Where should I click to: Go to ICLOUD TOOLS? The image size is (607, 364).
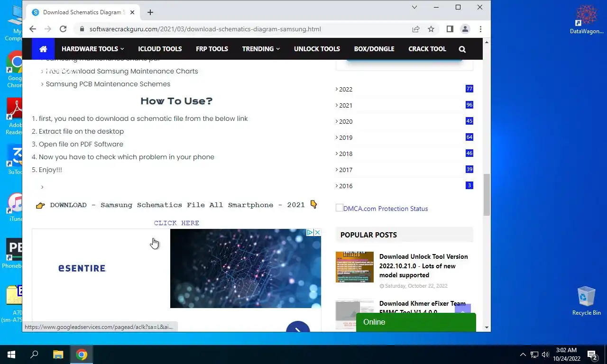[160, 49]
